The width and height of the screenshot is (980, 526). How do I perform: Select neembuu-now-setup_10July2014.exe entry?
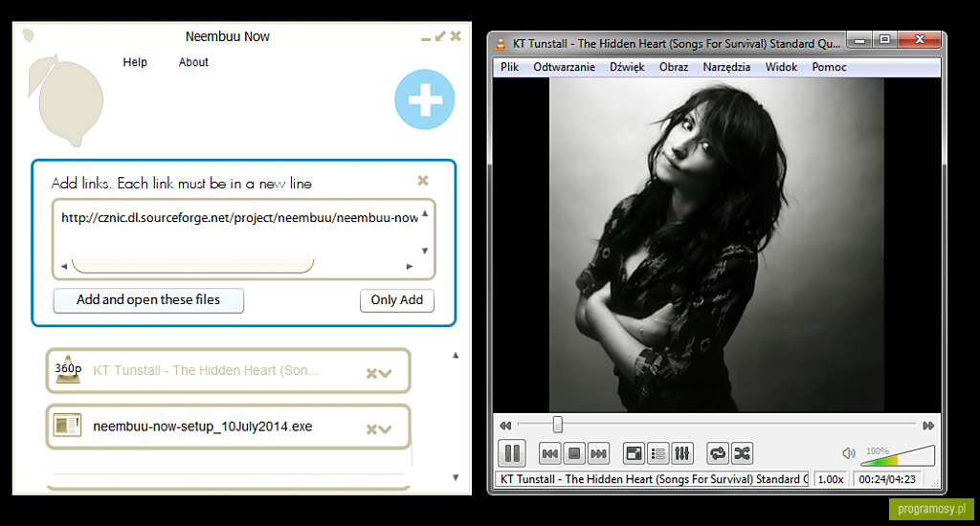[x=228, y=427]
